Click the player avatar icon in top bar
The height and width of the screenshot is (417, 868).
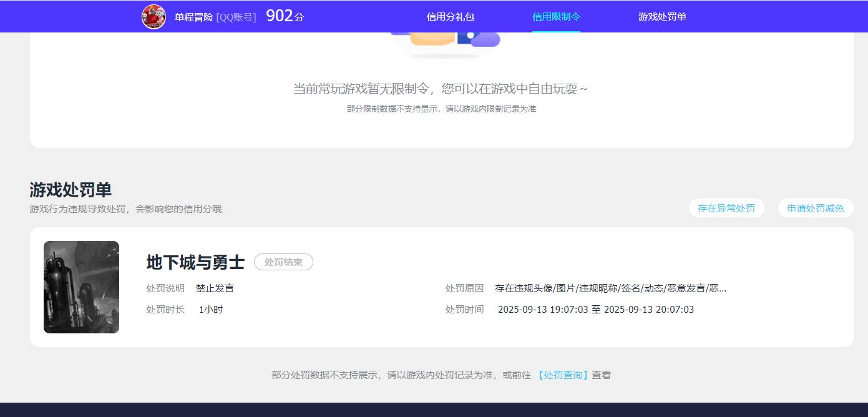tap(154, 16)
